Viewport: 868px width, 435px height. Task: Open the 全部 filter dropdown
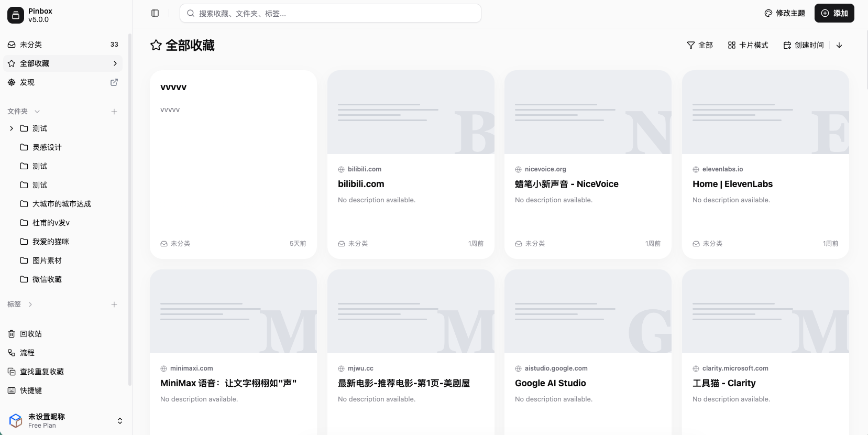point(700,45)
